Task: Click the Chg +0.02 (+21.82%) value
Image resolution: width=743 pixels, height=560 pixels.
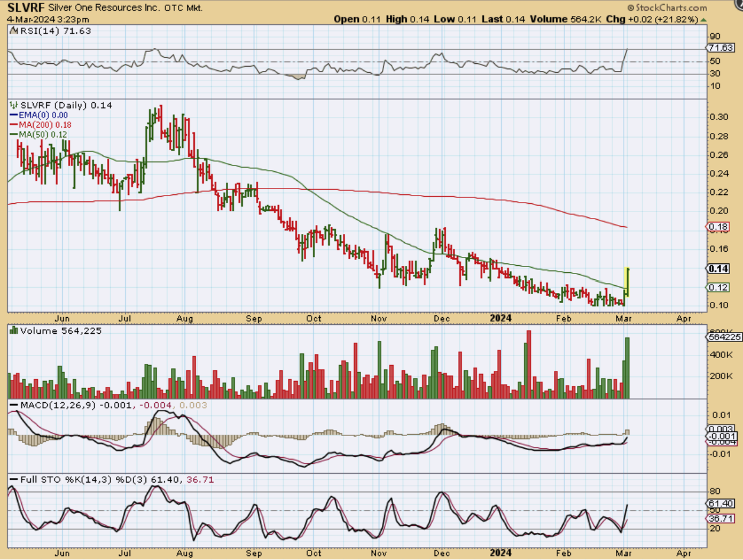Action: 652,19
